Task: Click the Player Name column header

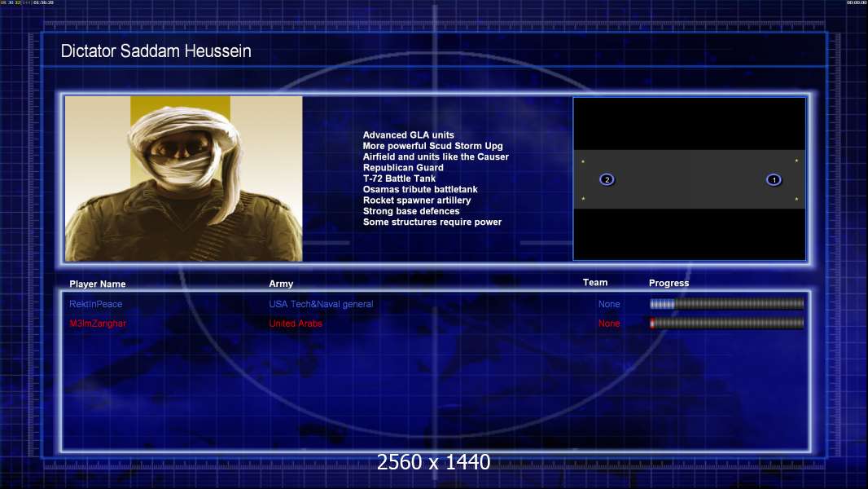Action: [x=98, y=284]
